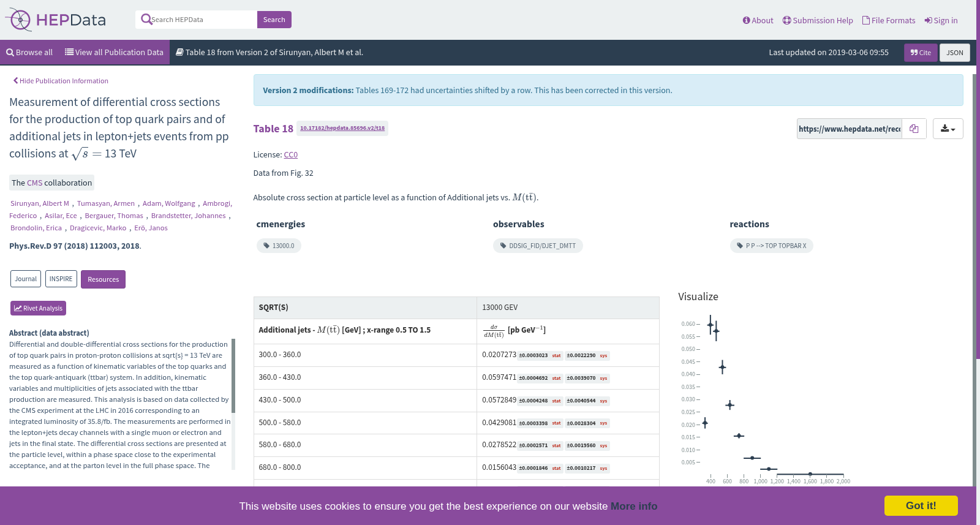Screen dimensions: 980x525
Task: Click the search magnifier icon
Action: pyautogui.click(x=146, y=20)
